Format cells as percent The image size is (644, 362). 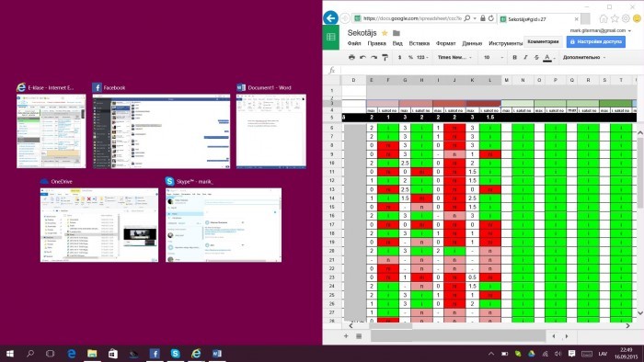(x=410, y=57)
